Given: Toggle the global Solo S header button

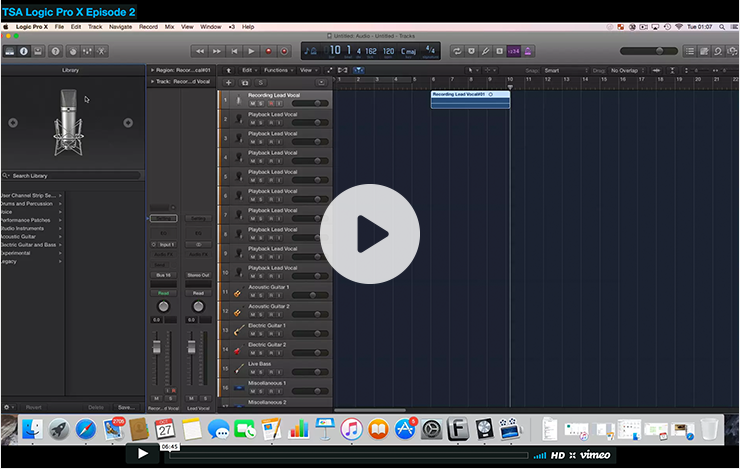Looking at the screenshot, I should [261, 83].
